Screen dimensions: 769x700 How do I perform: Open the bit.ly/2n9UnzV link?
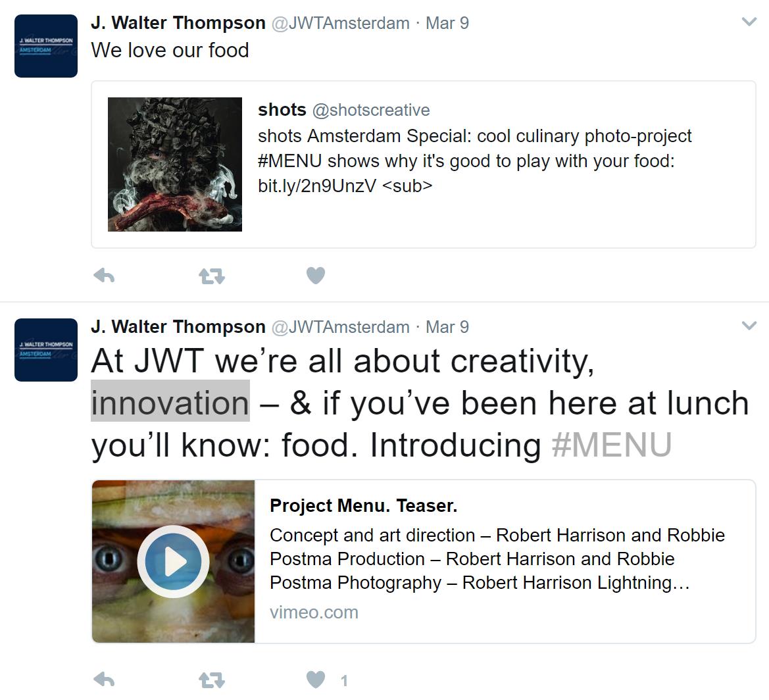point(316,186)
